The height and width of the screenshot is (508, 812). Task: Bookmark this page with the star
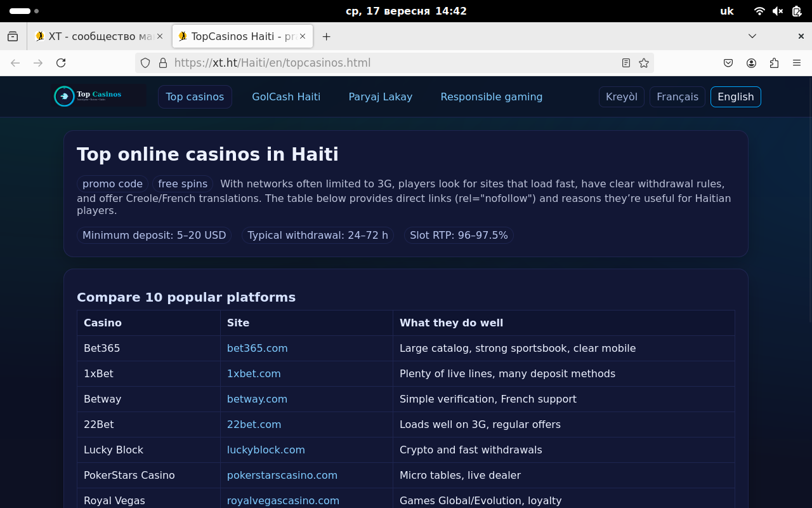(x=644, y=63)
